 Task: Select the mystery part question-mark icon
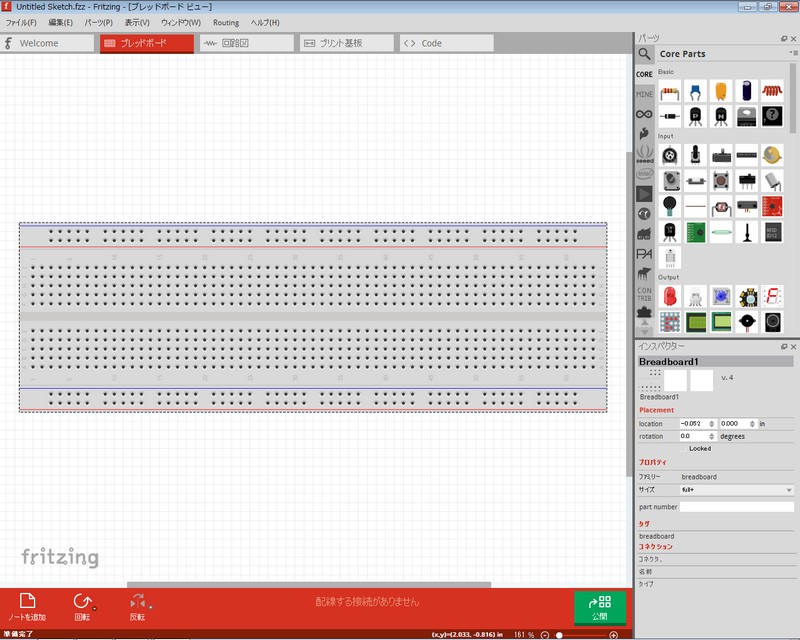tap(772, 116)
